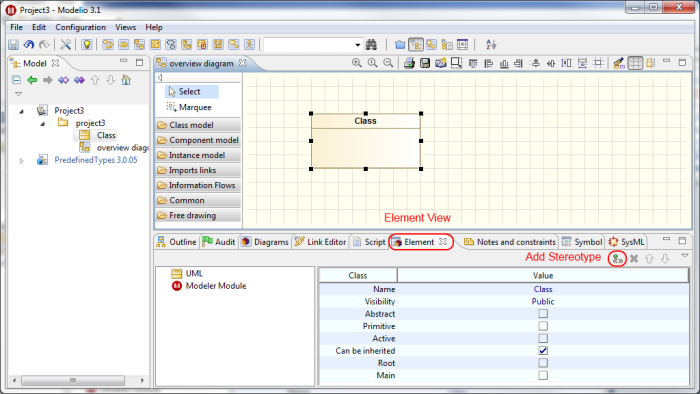This screenshot has width=700, height=394.
Task: Save the diagram with floppy icon
Action: [425, 63]
